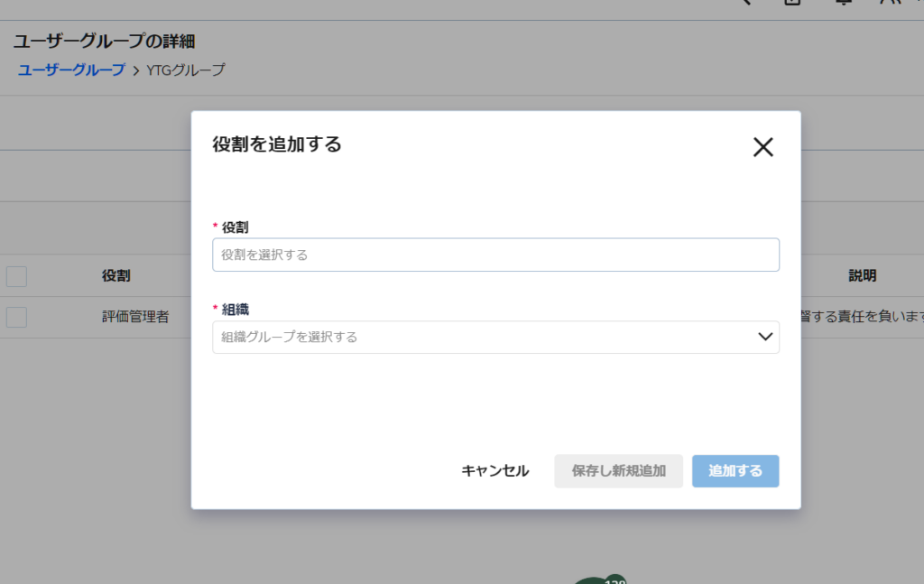This screenshot has width=924, height=584.
Task: Check the 評価管理者 row checkbox
Action: pos(16,317)
